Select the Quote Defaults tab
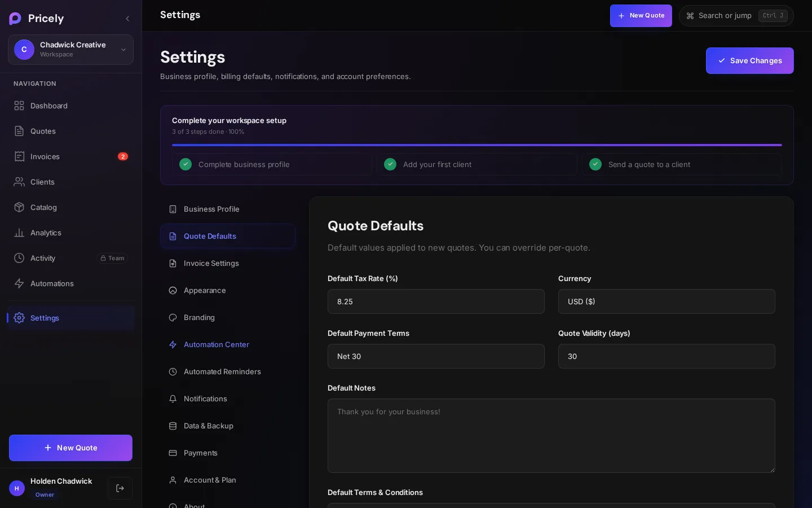This screenshot has height=508, width=812. coord(228,236)
